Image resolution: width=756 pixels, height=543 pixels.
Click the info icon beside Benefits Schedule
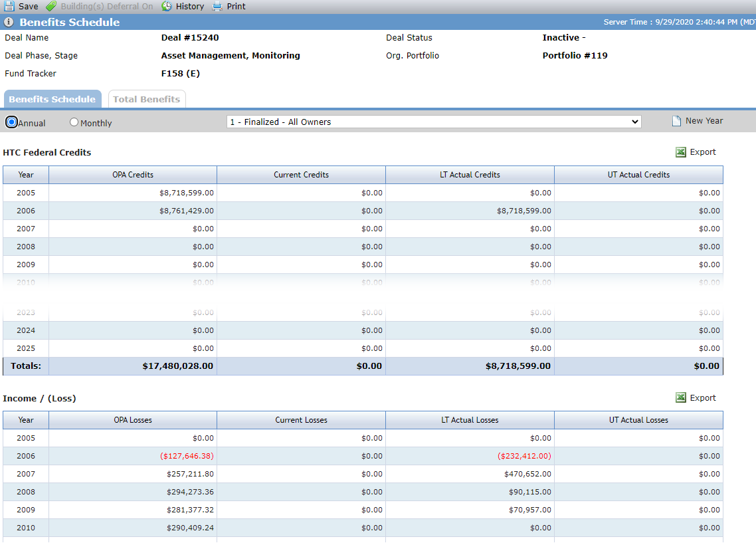pos(9,22)
